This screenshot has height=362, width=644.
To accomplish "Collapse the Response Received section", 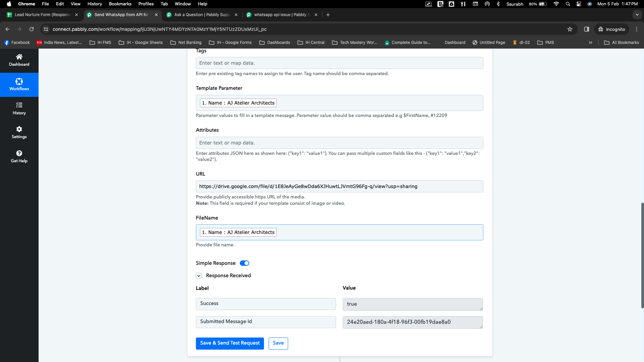I will coord(199,276).
